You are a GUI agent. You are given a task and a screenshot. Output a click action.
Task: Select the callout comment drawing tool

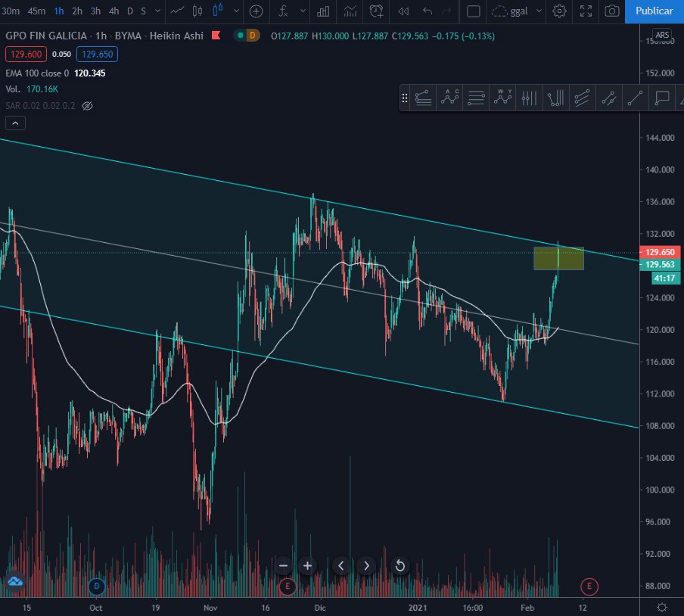click(662, 98)
